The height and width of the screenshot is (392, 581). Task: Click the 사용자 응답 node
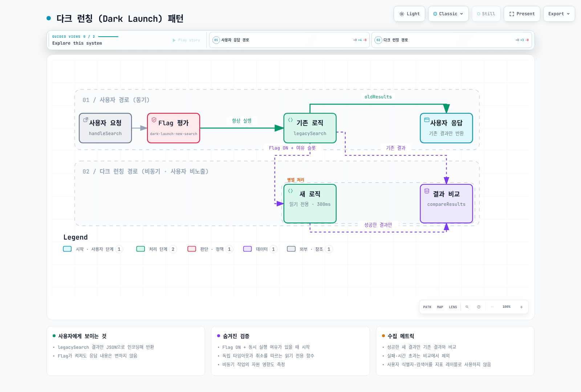[447, 128]
